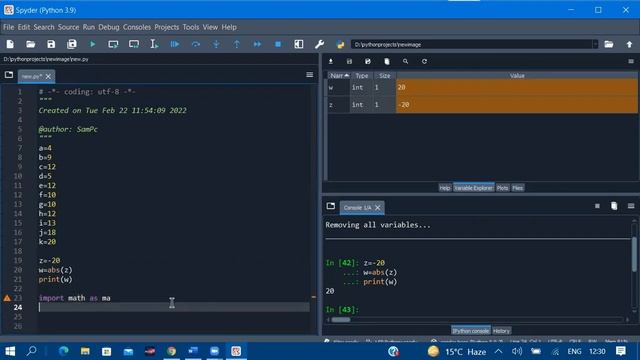
Task: Open the File menu
Action: pos(9,27)
